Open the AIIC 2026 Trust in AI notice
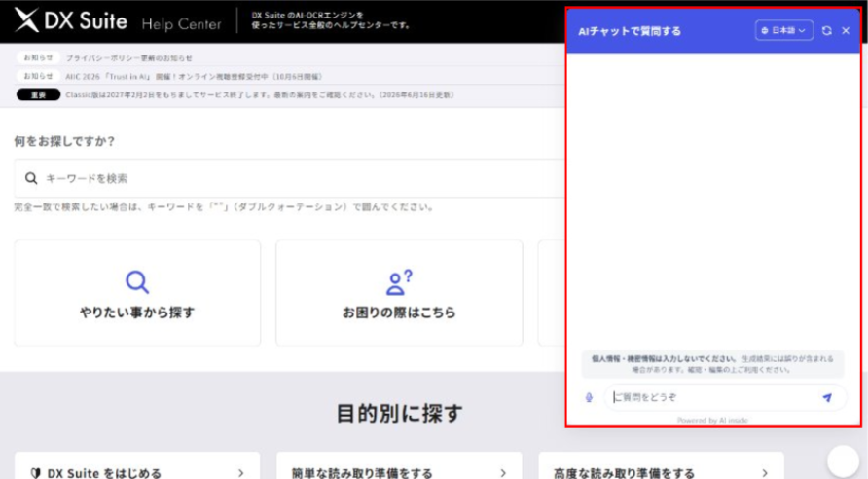The width and height of the screenshot is (868, 479). pos(194,76)
